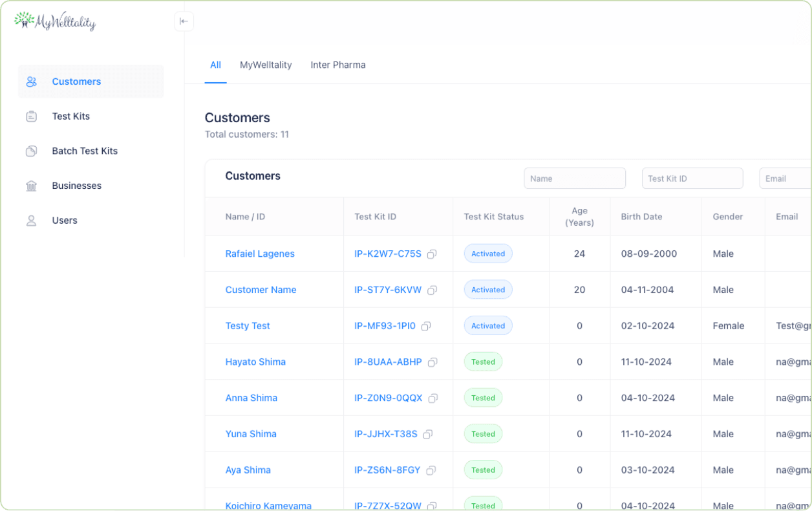Click the MyWelltality logo
This screenshot has height=511, width=812.
click(55, 21)
